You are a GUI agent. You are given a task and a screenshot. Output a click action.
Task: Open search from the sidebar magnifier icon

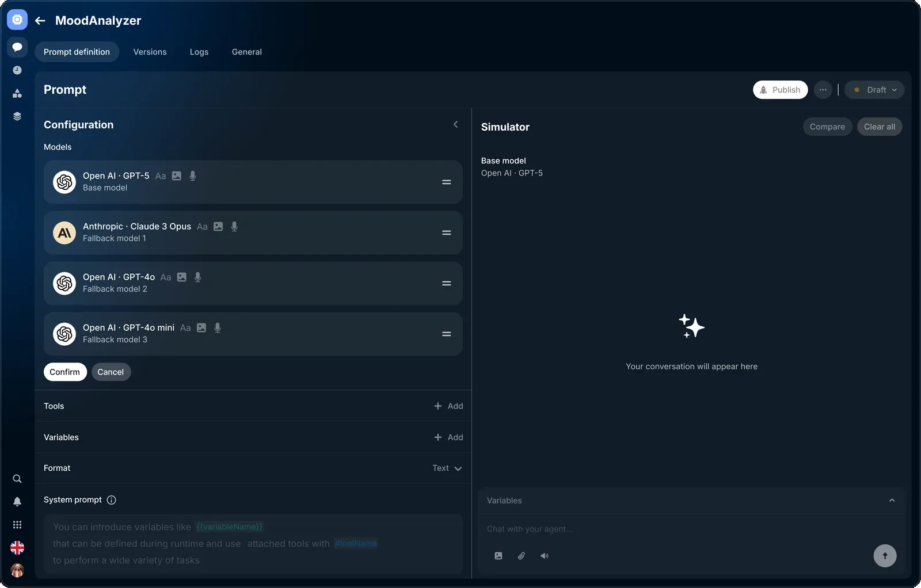pyautogui.click(x=17, y=479)
